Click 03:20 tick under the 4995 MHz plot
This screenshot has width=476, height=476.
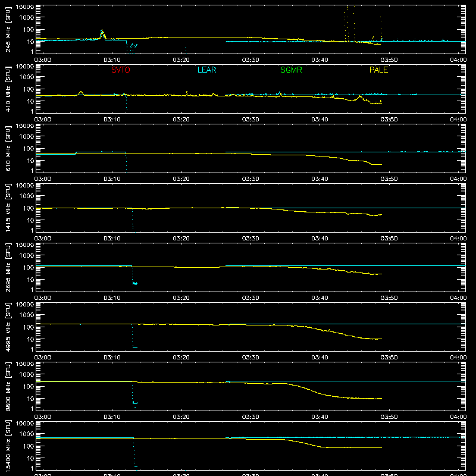pyautogui.click(x=181, y=358)
